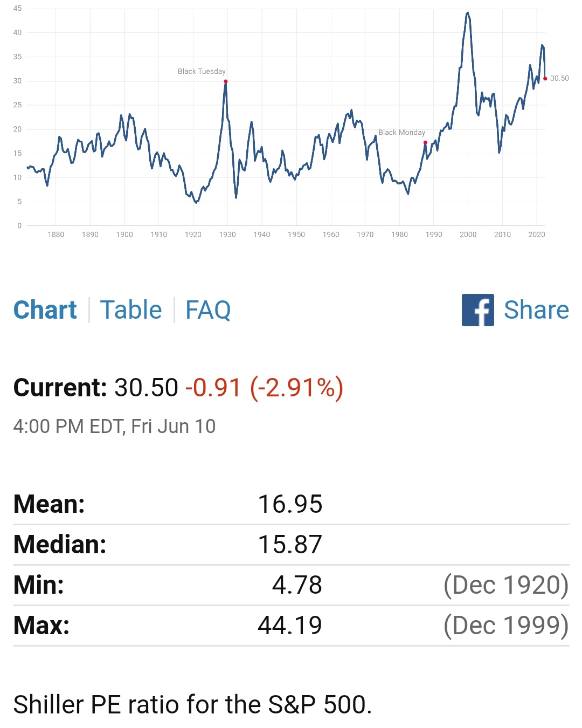Viewport: 582px width, 728px height.
Task: Click the Black Tuesday annotation label
Action: tap(202, 71)
